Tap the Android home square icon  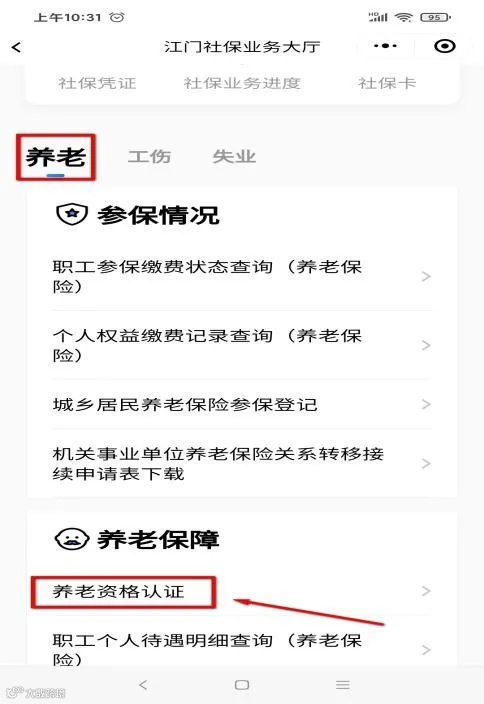[x=242, y=685]
